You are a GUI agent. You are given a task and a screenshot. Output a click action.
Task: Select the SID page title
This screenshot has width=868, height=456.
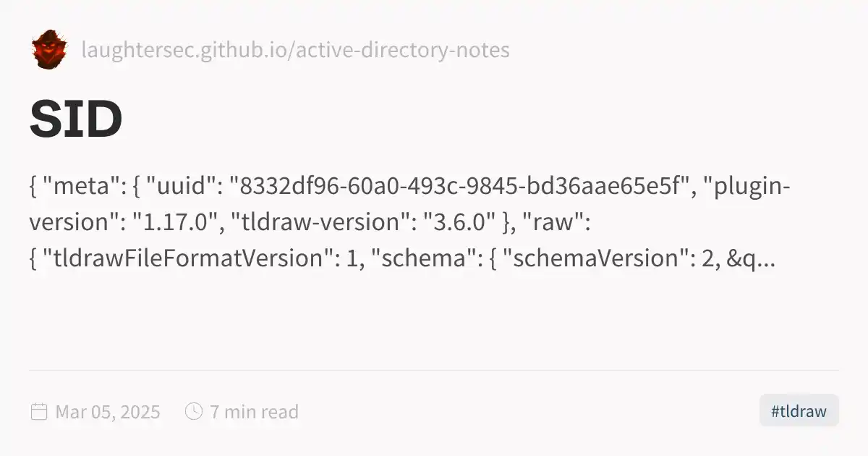coord(76,119)
